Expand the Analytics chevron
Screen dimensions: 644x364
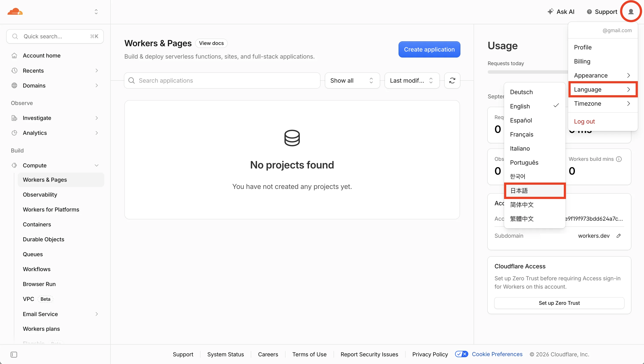point(97,133)
